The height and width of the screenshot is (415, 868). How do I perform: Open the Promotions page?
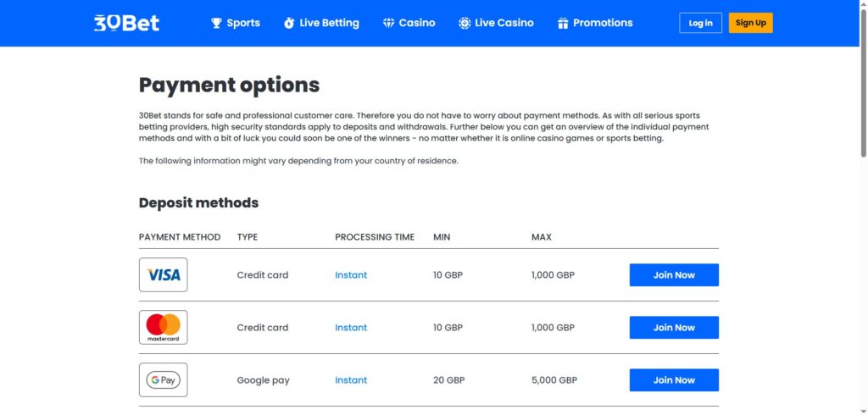pyautogui.click(x=603, y=23)
